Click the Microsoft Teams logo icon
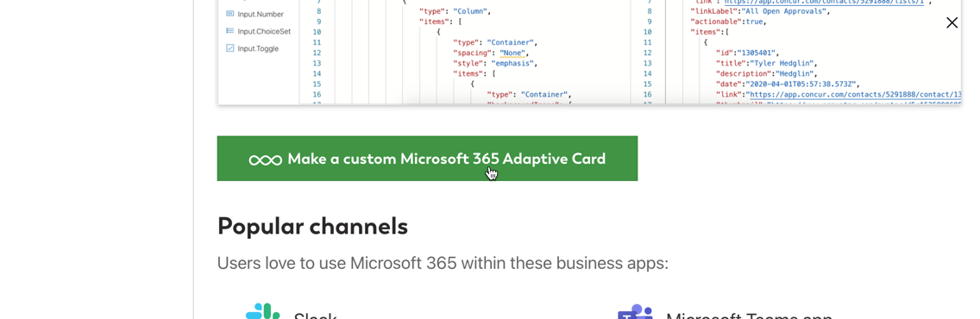The height and width of the screenshot is (319, 980). coord(635,312)
